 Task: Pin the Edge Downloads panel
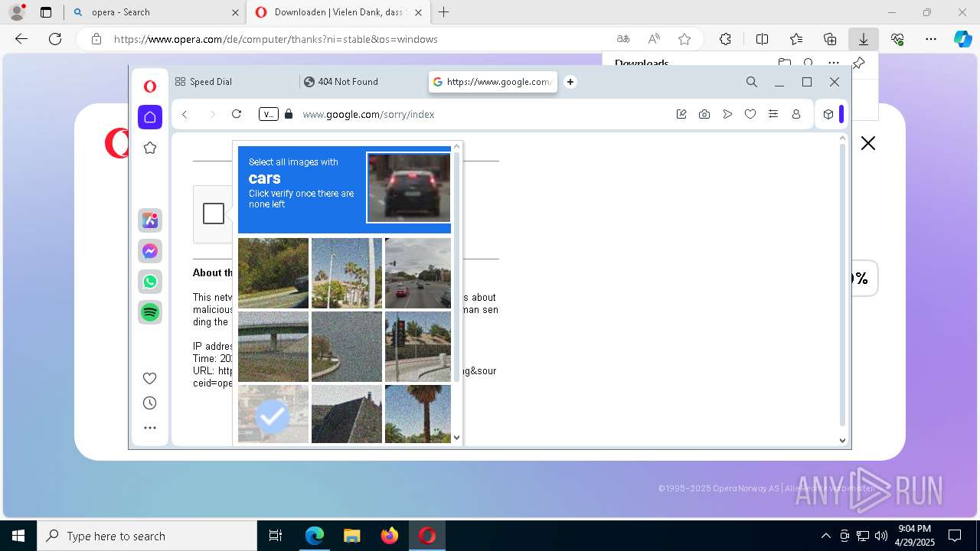859,63
